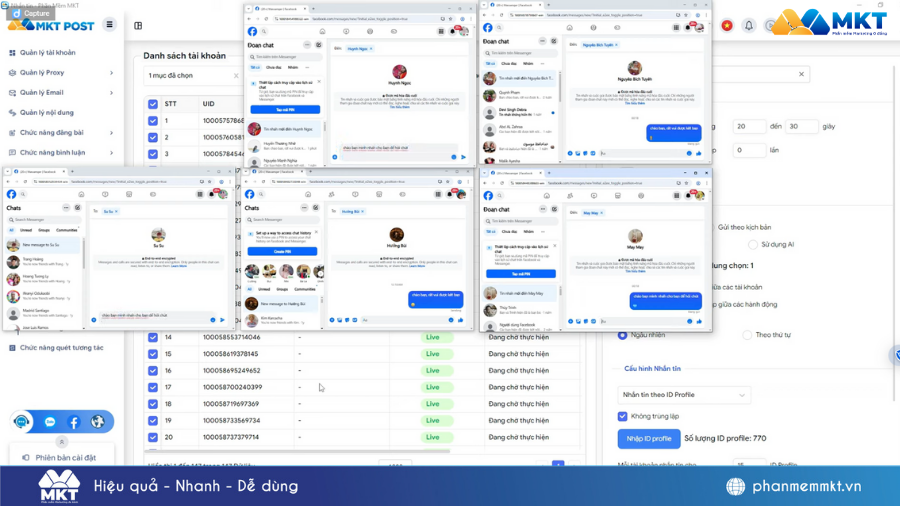Open 'Quản lý tài khoản' in the sidebar
The image size is (900, 506).
47,53
